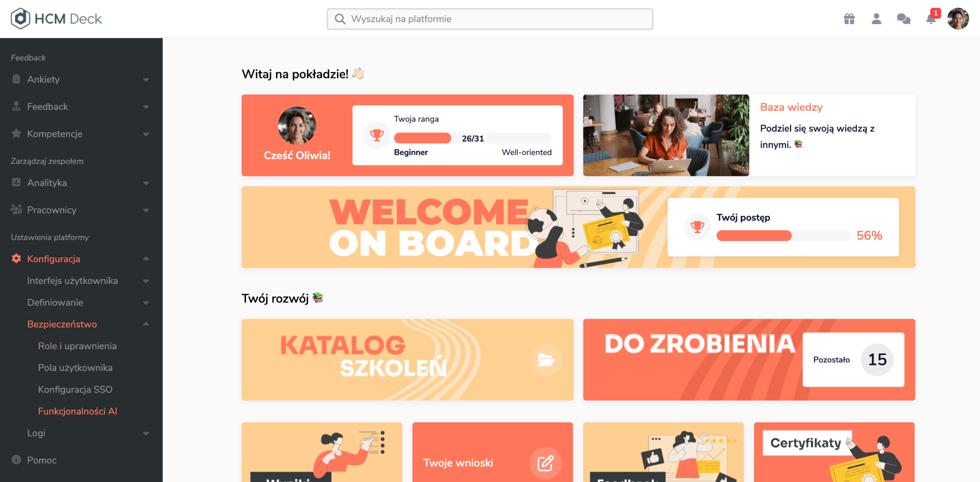
Task: Click the folder icon on Katalog szkoleń
Action: click(x=546, y=360)
